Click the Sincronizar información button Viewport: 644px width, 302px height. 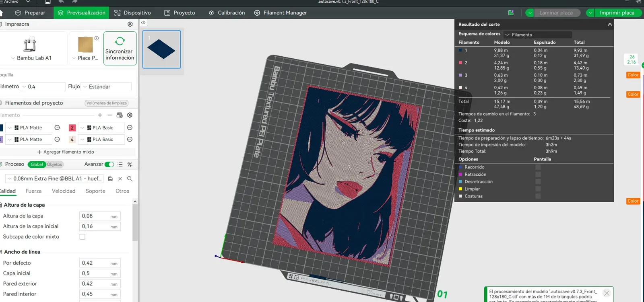(120, 48)
